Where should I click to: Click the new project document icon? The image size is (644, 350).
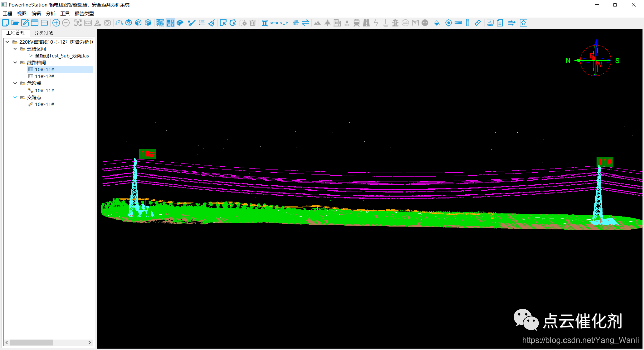pos(6,23)
